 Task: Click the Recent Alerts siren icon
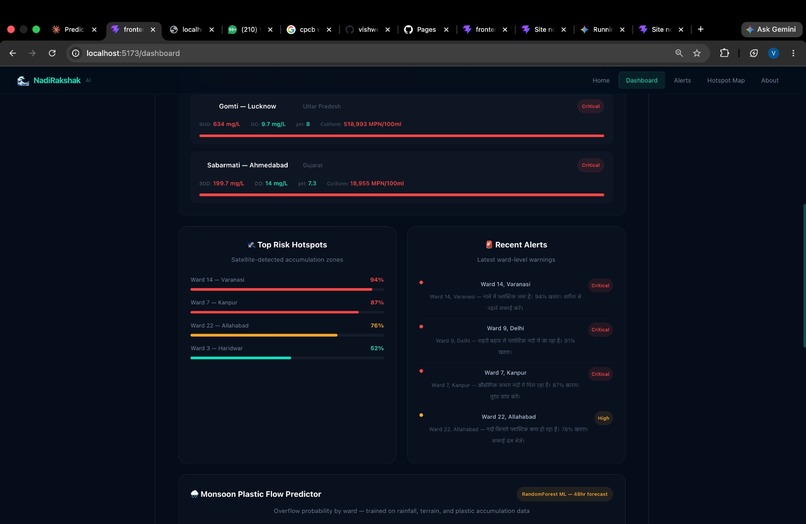(x=489, y=245)
